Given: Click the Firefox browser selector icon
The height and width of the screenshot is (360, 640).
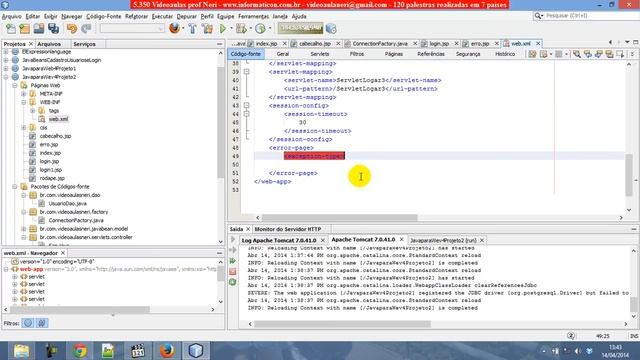Looking at the screenshot, I should pyautogui.click(x=174, y=29).
